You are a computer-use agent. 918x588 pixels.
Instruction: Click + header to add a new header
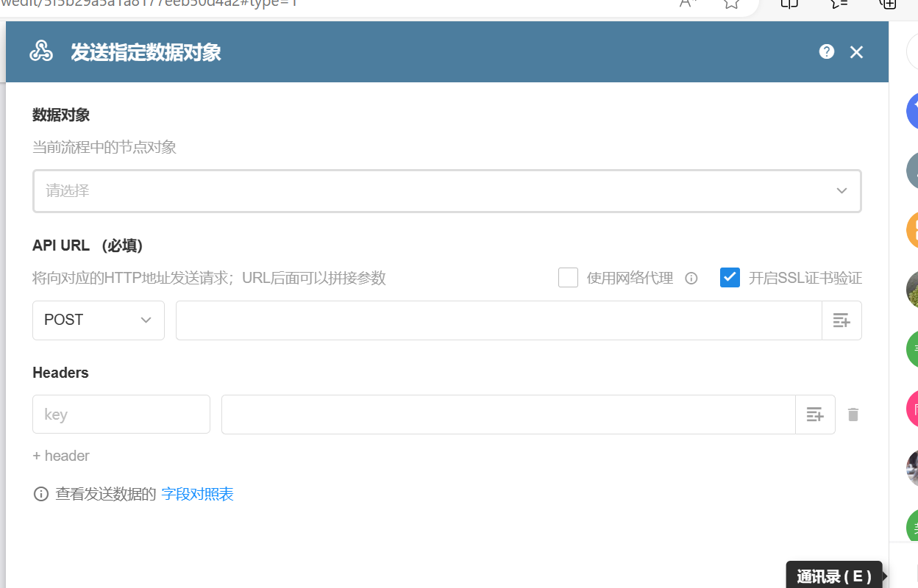(60, 456)
